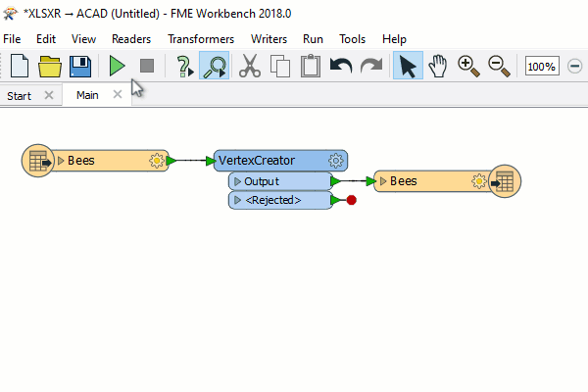The image size is (588, 392).
Task: Run translation with green play button
Action: pyautogui.click(x=117, y=66)
